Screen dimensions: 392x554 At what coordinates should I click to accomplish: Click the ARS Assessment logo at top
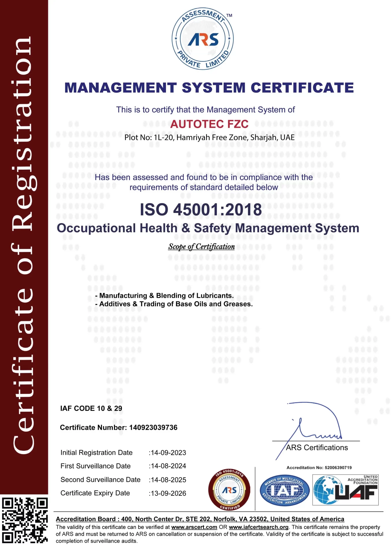tap(203, 39)
